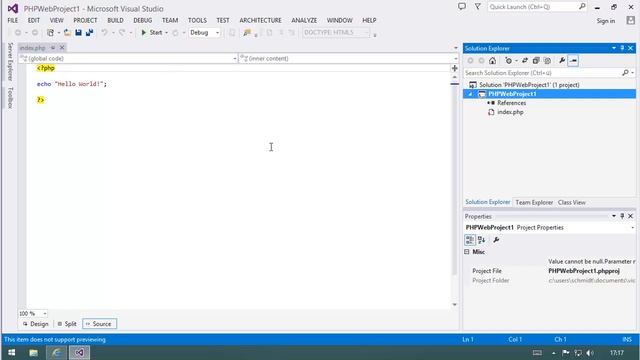This screenshot has height=360, width=640.
Task: Switch to the Class View tab
Action: pos(571,202)
